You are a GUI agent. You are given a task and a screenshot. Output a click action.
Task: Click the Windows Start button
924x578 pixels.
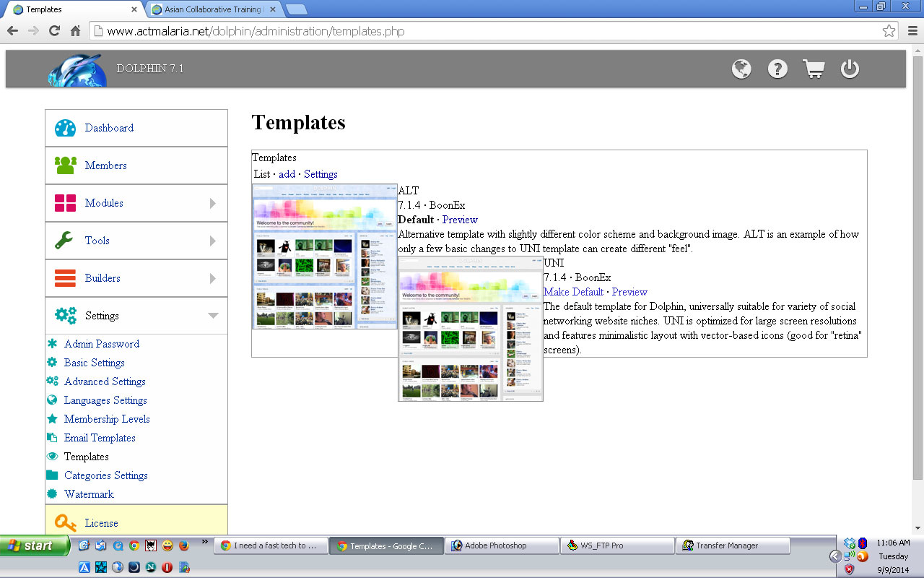coord(35,545)
